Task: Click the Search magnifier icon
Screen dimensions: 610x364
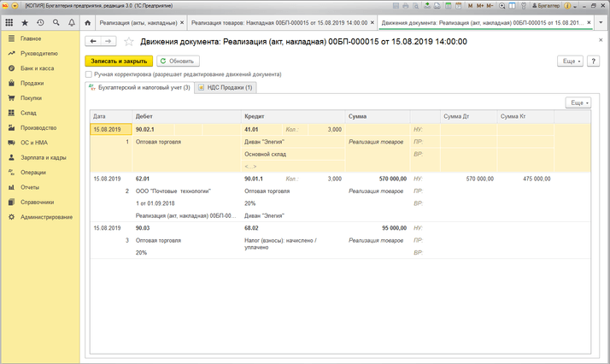Action: click(x=56, y=21)
